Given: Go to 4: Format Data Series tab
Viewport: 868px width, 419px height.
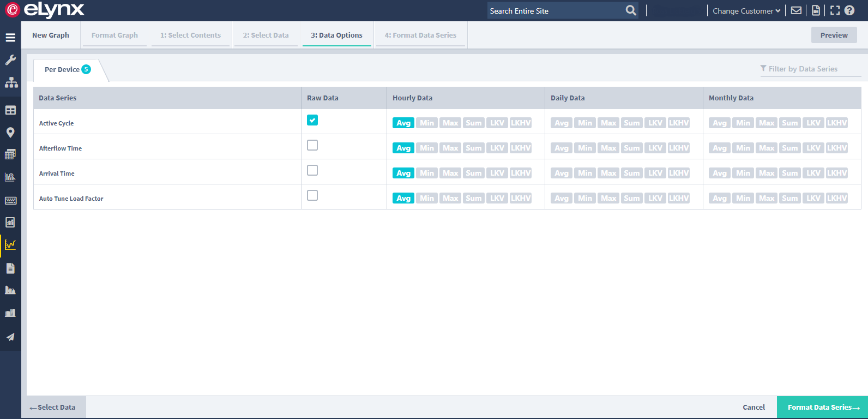Looking at the screenshot, I should 420,35.
